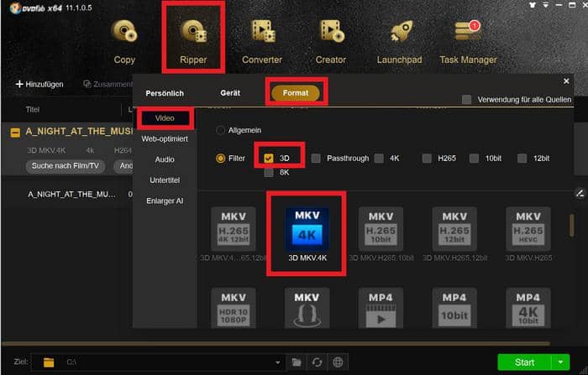
Task: Select the 3D MKV.H265 HEVC profile
Action: pyautogui.click(x=528, y=235)
